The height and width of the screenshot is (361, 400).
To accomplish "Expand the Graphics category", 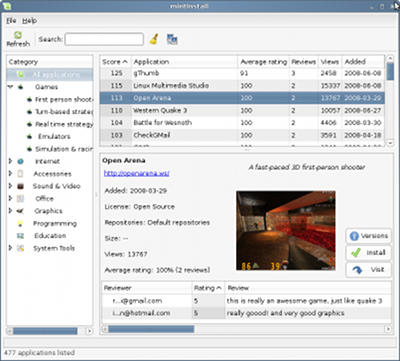I will coord(10,211).
